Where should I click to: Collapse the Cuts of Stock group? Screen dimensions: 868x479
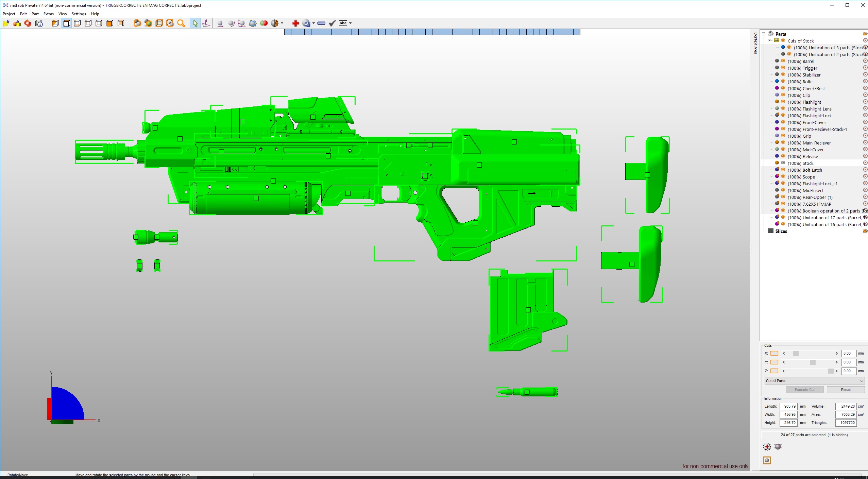pyautogui.click(x=770, y=41)
